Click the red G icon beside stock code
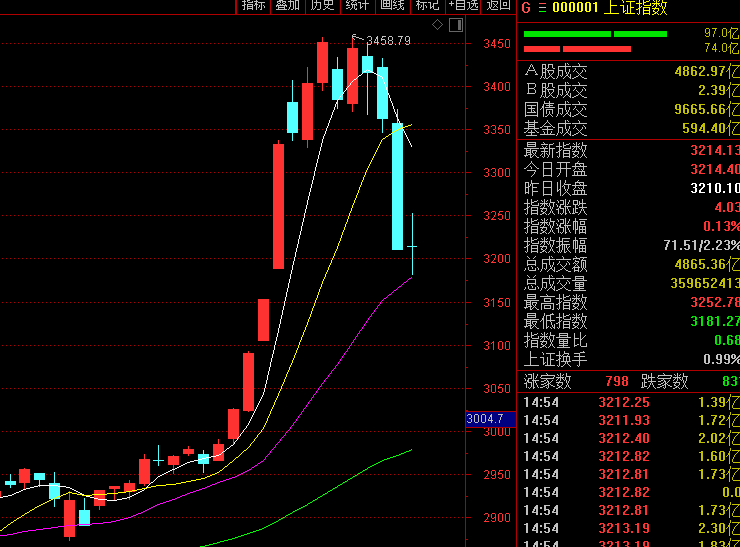Screen dimensions: 740x547 tap(526, 8)
